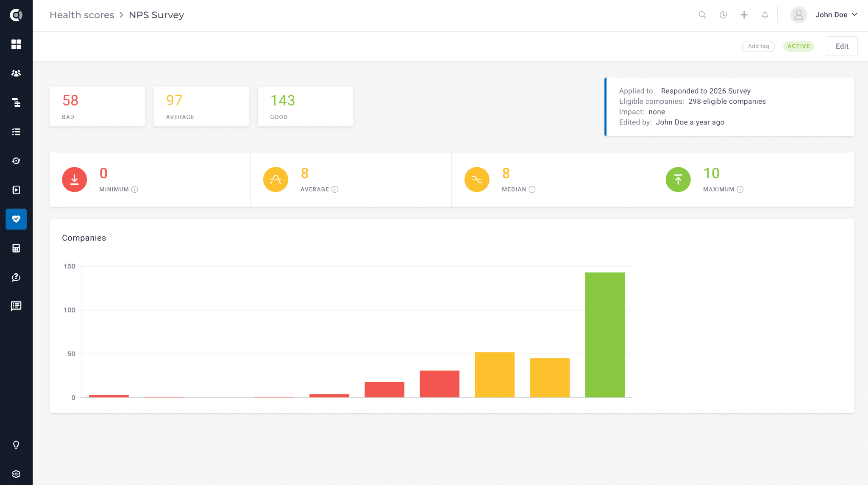Click the user avatar icon
868x485 pixels.
pyautogui.click(x=798, y=15)
